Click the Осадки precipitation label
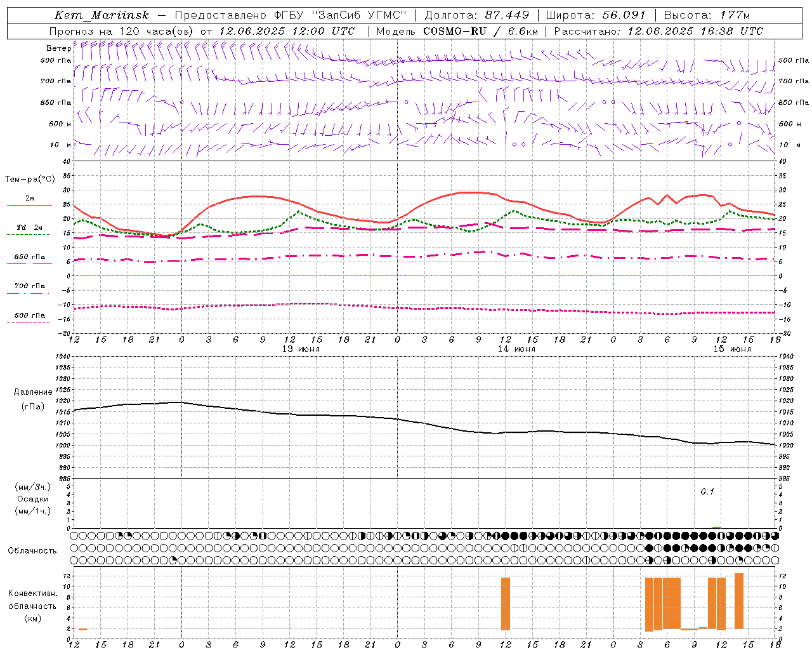Viewport: 812px width, 650px height. 33,499
